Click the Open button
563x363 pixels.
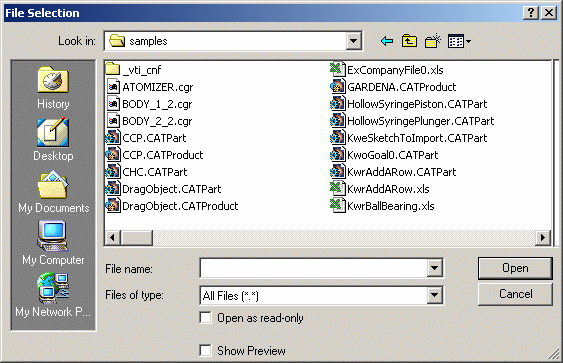click(515, 268)
